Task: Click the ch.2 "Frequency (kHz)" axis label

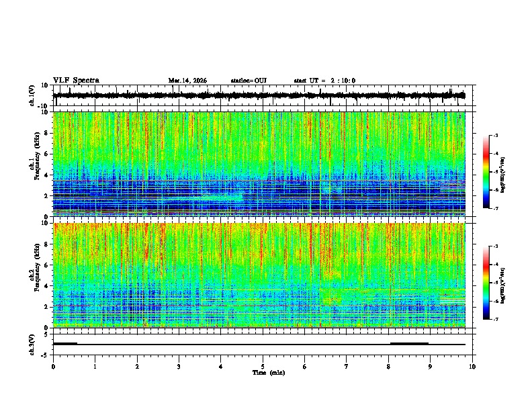Action: (x=36, y=267)
